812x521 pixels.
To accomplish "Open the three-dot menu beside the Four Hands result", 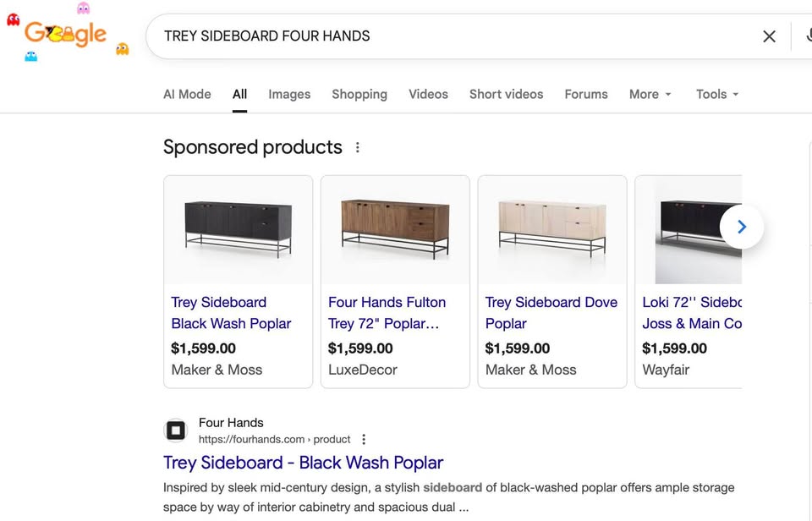I will click(x=364, y=439).
